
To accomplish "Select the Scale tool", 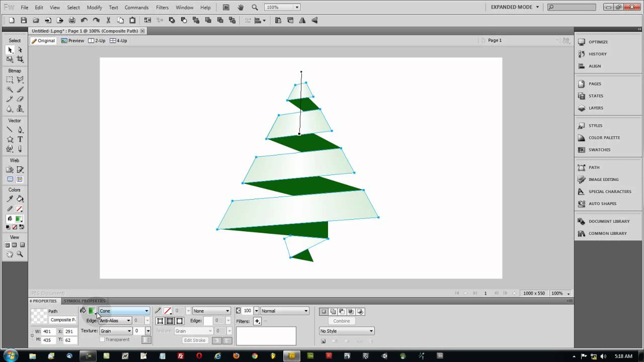I will pyautogui.click(x=10, y=59).
